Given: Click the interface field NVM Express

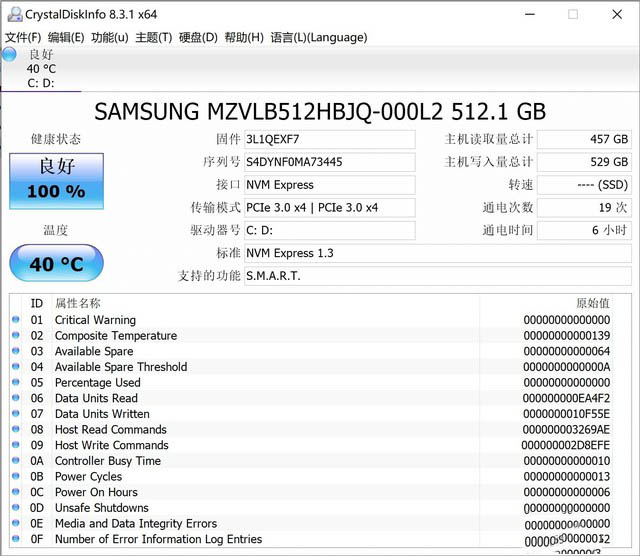Looking at the screenshot, I should pyautogui.click(x=329, y=185).
